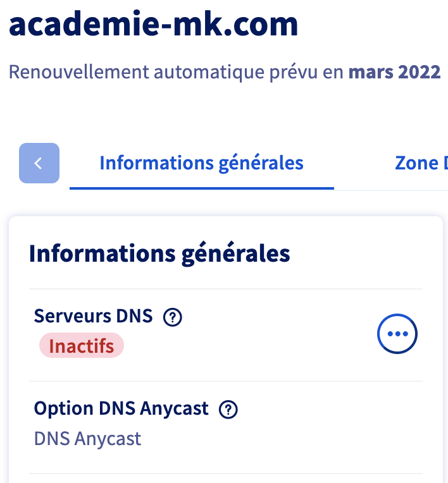Click the bold mars 2022 date

[x=394, y=71]
